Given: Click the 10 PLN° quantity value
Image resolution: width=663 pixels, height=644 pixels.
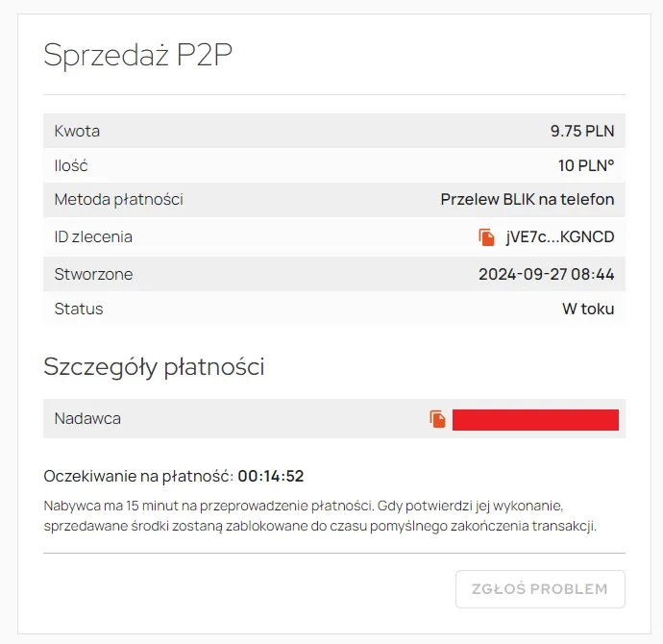Looking at the screenshot, I should click(586, 165).
